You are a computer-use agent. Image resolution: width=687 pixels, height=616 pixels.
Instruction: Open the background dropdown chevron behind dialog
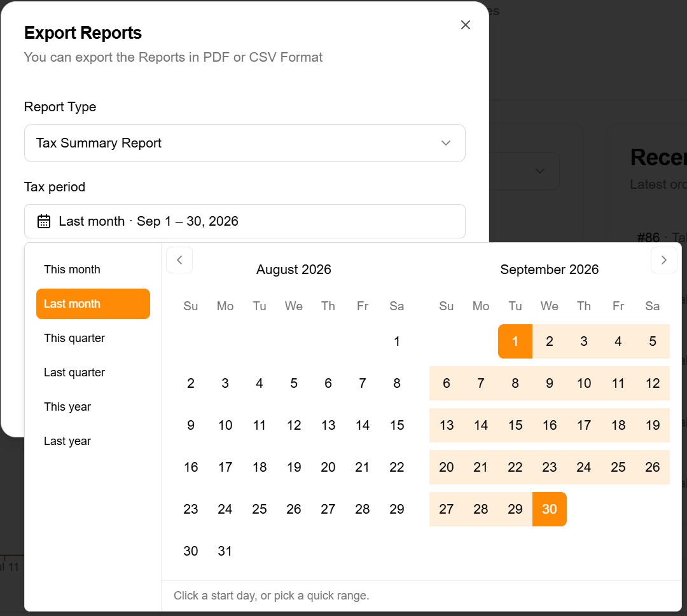click(540, 171)
